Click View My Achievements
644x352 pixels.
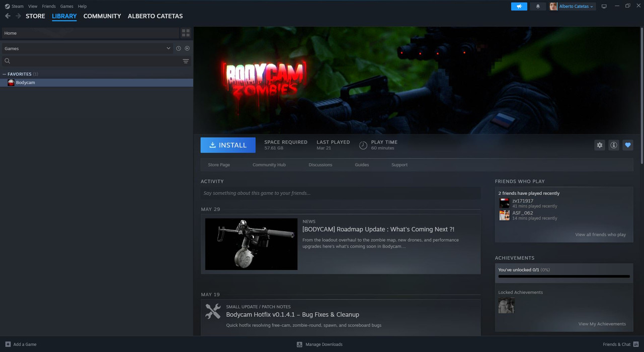point(602,324)
